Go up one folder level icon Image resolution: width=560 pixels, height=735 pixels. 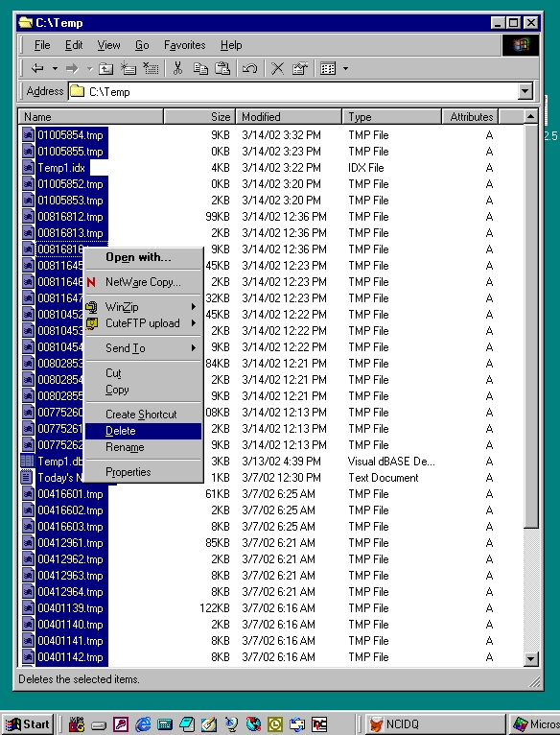pyautogui.click(x=106, y=69)
